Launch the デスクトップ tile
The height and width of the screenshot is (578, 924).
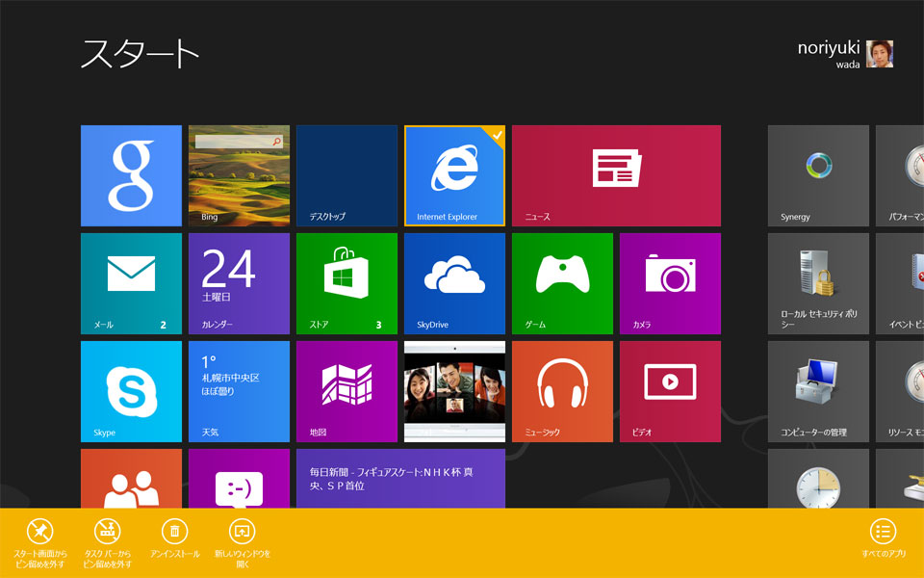(x=347, y=175)
